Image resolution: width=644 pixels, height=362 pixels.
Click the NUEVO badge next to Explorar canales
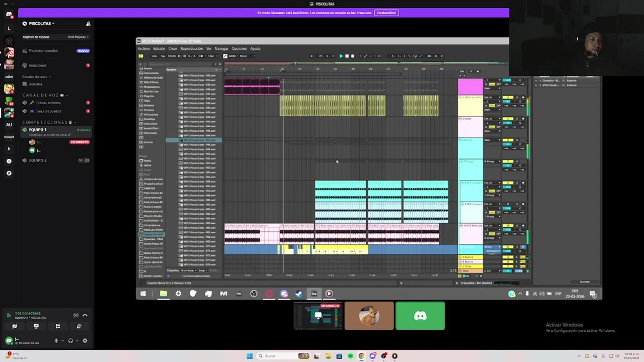(x=83, y=51)
